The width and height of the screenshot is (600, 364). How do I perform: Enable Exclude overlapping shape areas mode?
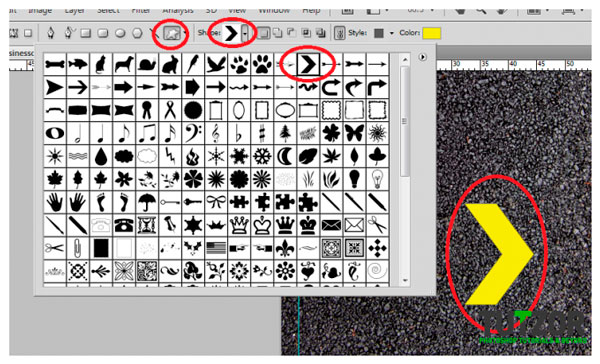pyautogui.click(x=321, y=33)
